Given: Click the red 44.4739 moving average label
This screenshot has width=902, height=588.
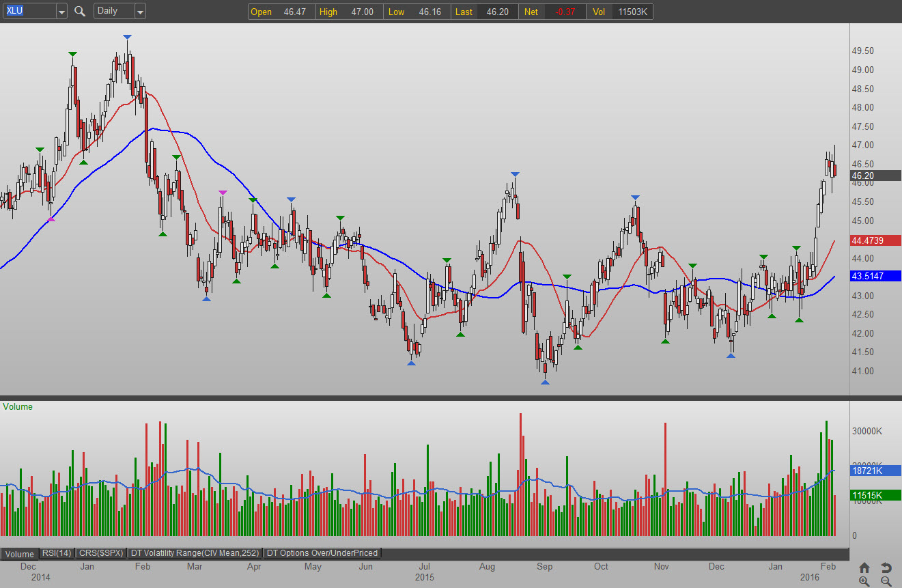Looking at the screenshot, I should (x=875, y=240).
